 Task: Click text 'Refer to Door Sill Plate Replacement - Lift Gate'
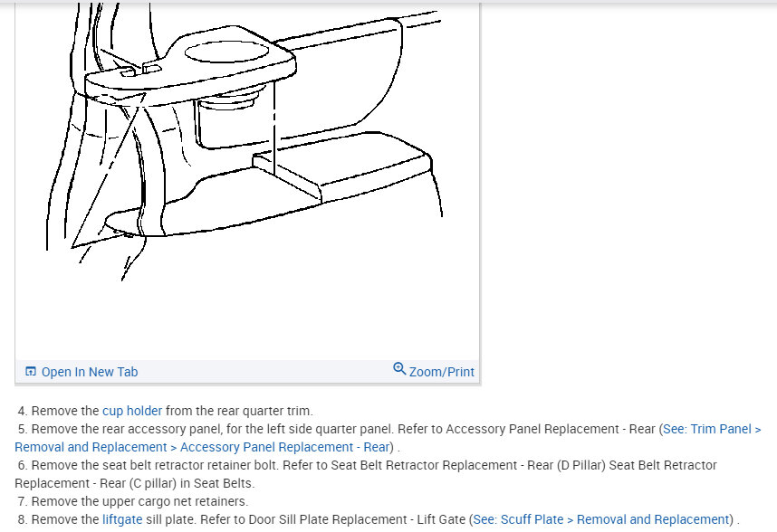333,519
